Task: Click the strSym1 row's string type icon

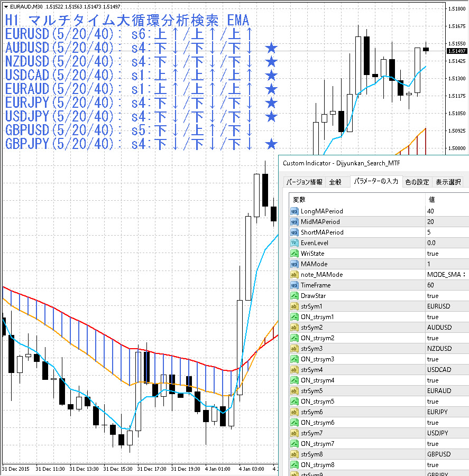Action: coord(294,306)
